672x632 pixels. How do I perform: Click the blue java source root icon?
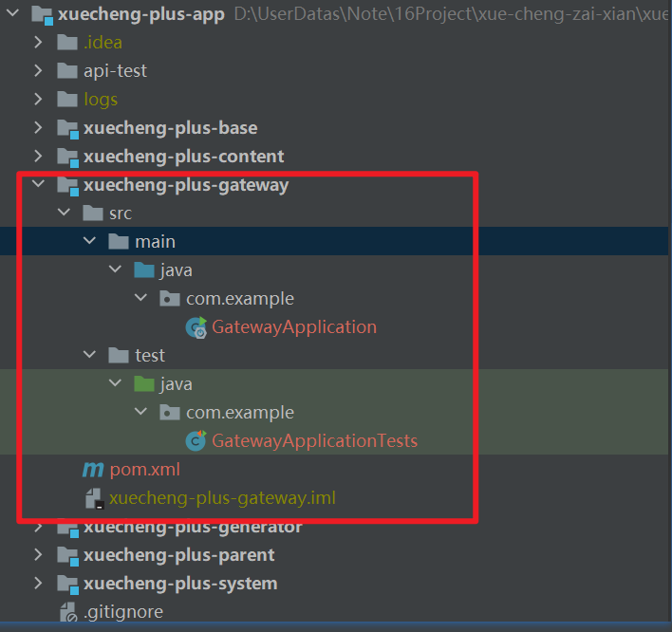pos(144,270)
